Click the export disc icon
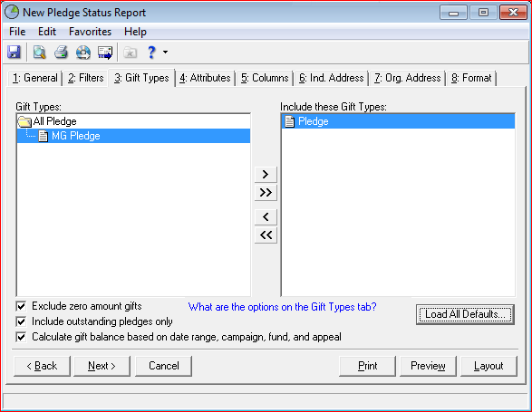 [83, 53]
